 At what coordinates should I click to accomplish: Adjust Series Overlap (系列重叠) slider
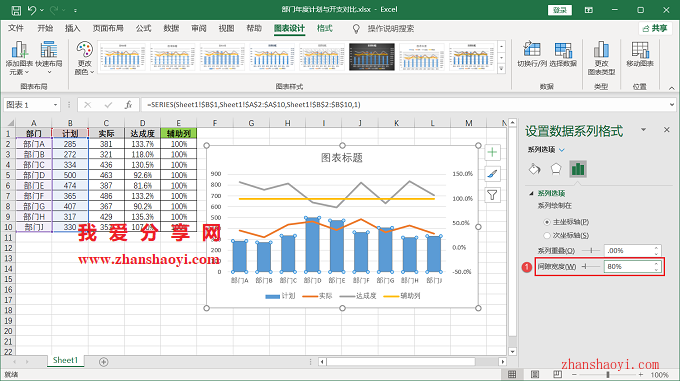coord(591,251)
